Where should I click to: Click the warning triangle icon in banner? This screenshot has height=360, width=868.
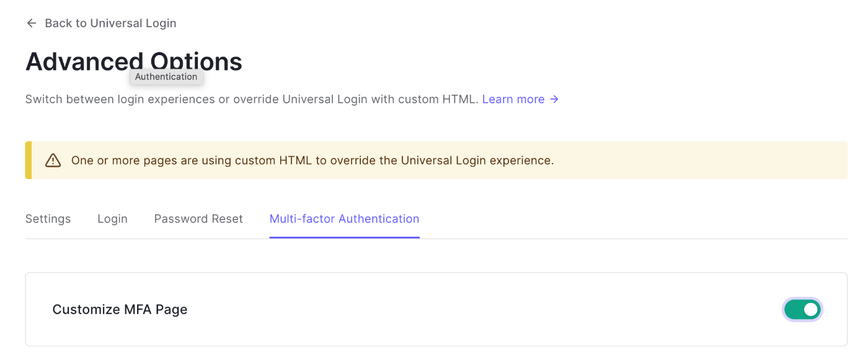coord(53,160)
